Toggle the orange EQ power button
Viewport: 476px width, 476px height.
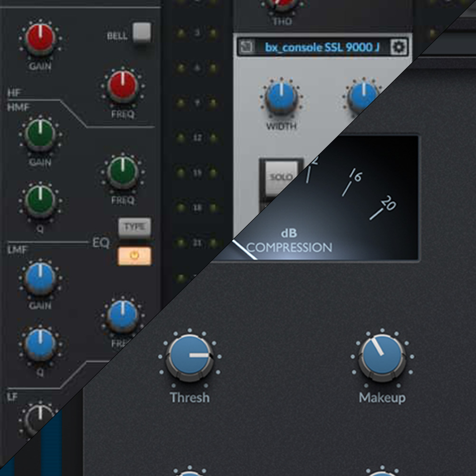click(134, 256)
